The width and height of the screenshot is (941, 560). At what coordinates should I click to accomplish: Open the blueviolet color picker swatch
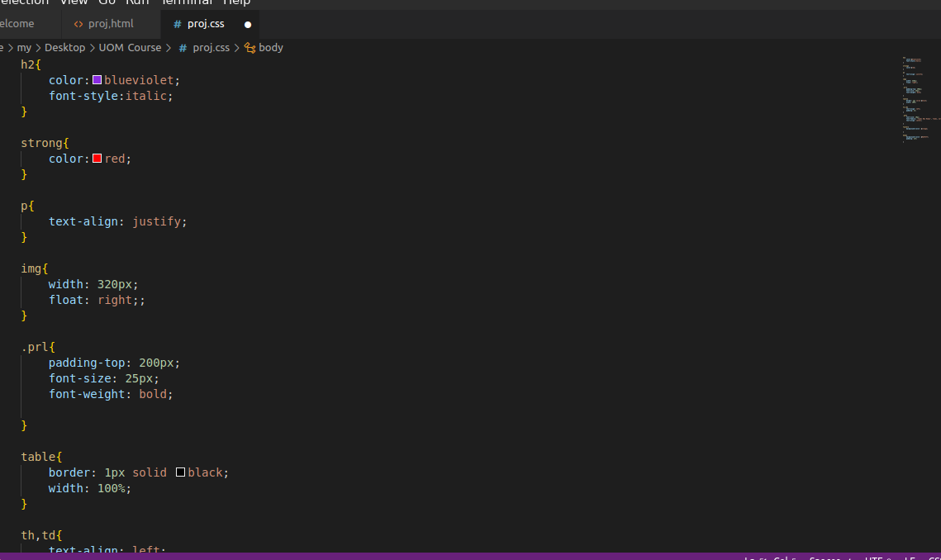tap(97, 80)
